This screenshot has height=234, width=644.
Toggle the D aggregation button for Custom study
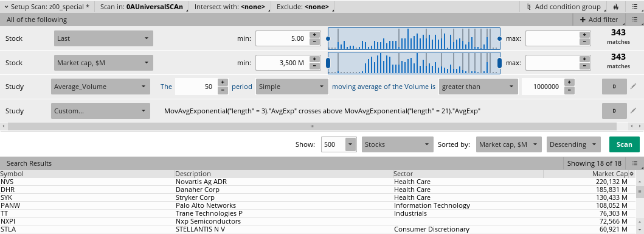coord(614,111)
